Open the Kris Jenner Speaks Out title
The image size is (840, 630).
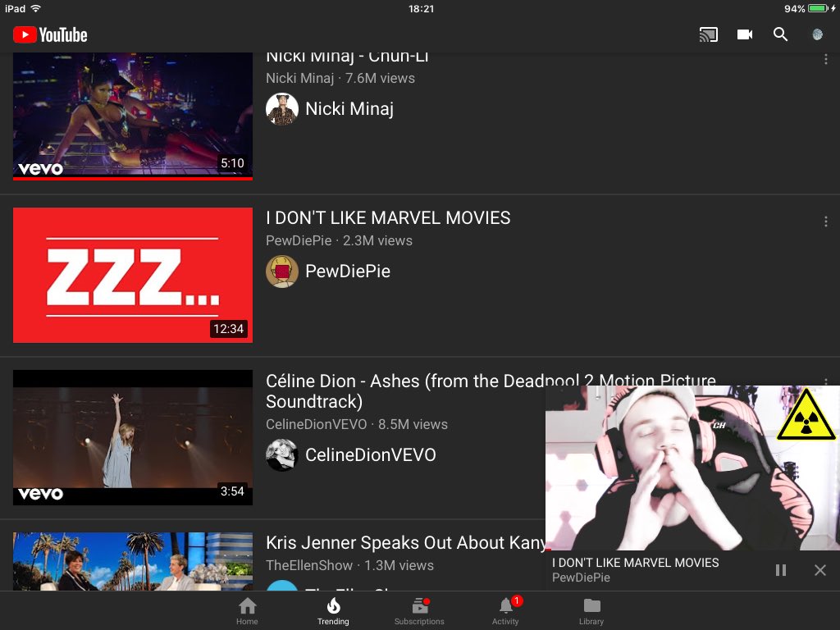[405, 543]
